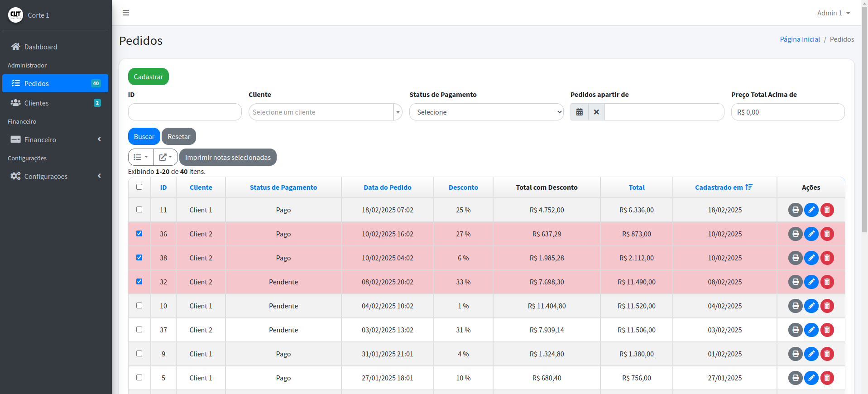This screenshot has width=868, height=394.
Task: Remove order 38 with the trash icon
Action: [x=827, y=258]
